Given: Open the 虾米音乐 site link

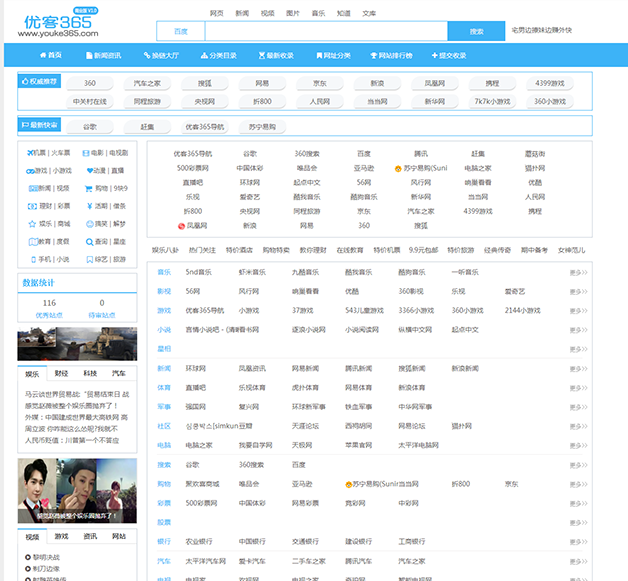Looking at the screenshot, I should [x=252, y=272].
